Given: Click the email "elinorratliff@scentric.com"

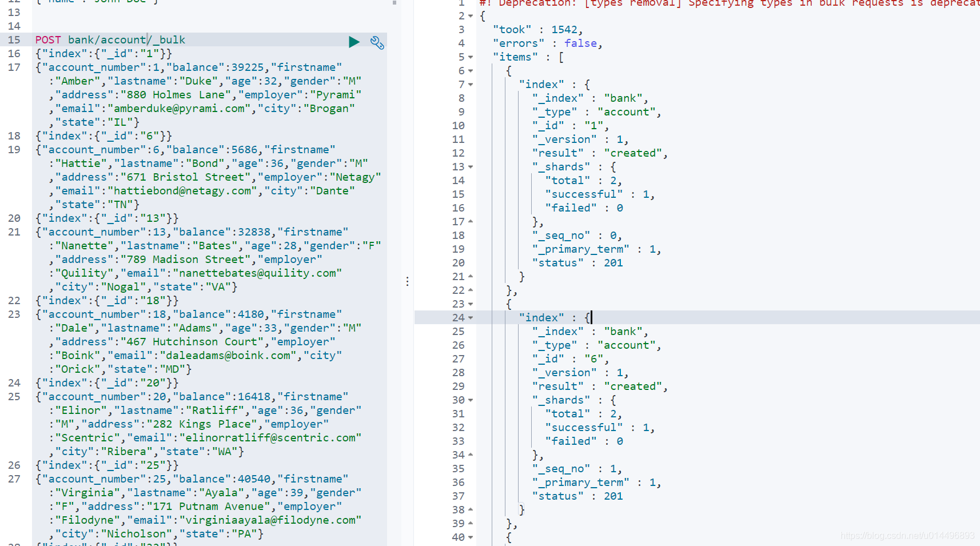Looking at the screenshot, I should point(270,437).
